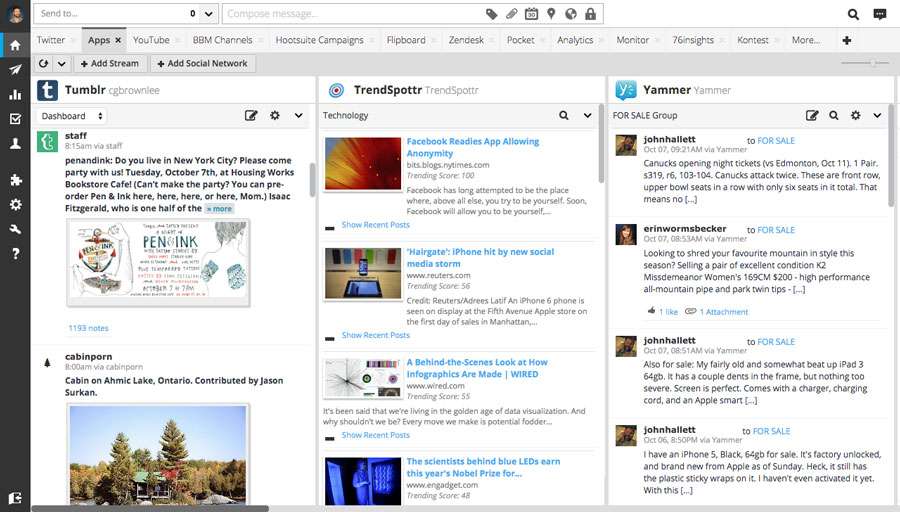This screenshot has width=900, height=512.
Task: Open Analytics bar chart sidebar icon
Action: tap(15, 95)
